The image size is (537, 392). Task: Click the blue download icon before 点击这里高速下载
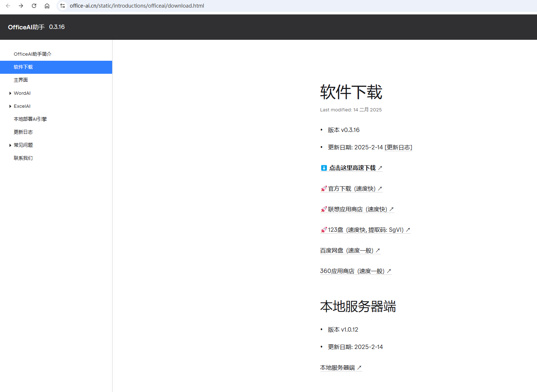pos(323,168)
